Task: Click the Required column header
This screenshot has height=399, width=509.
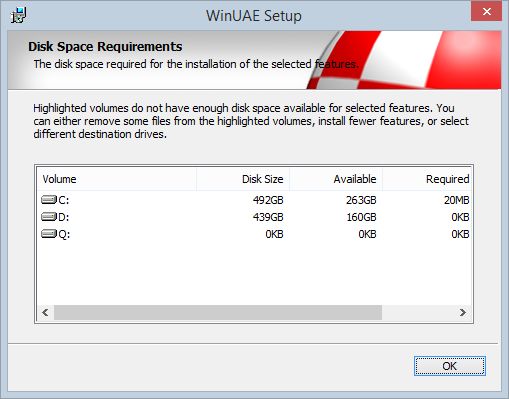Action: pyautogui.click(x=427, y=179)
